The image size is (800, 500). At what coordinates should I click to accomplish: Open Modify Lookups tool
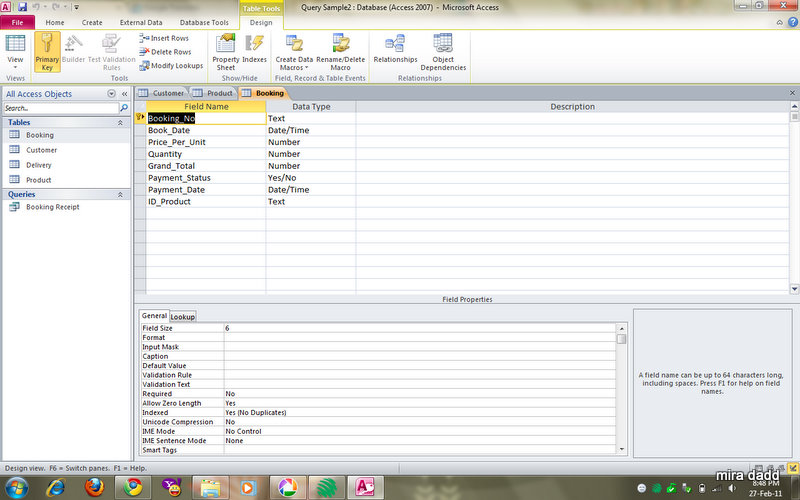171,66
